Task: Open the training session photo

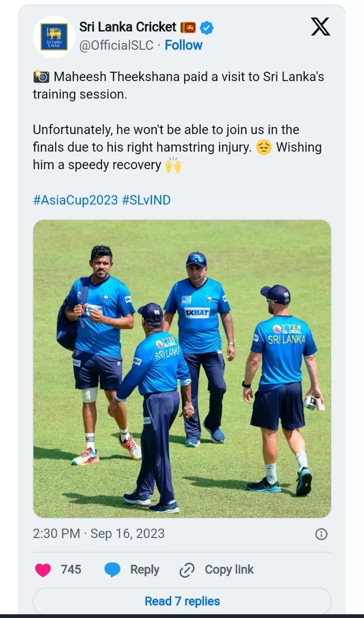Action: click(x=182, y=368)
